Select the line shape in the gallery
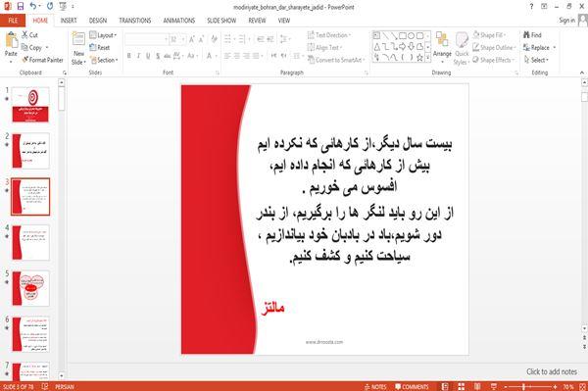The width and height of the screenshot is (588, 391). (x=385, y=36)
